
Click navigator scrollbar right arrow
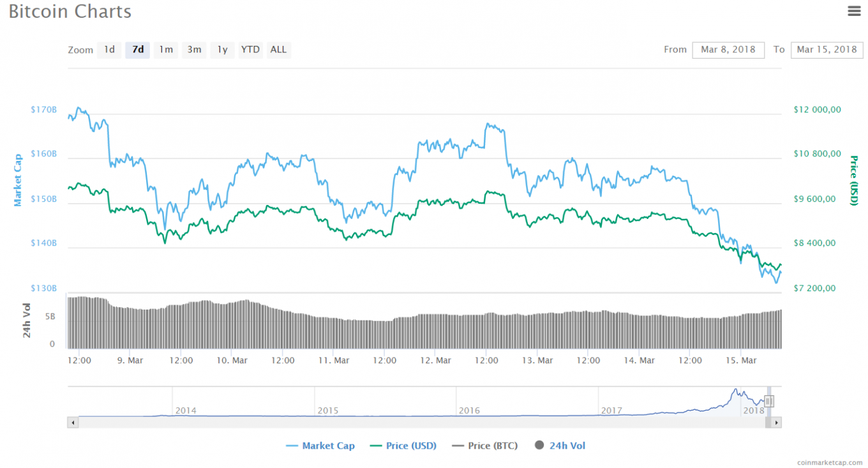(x=776, y=423)
